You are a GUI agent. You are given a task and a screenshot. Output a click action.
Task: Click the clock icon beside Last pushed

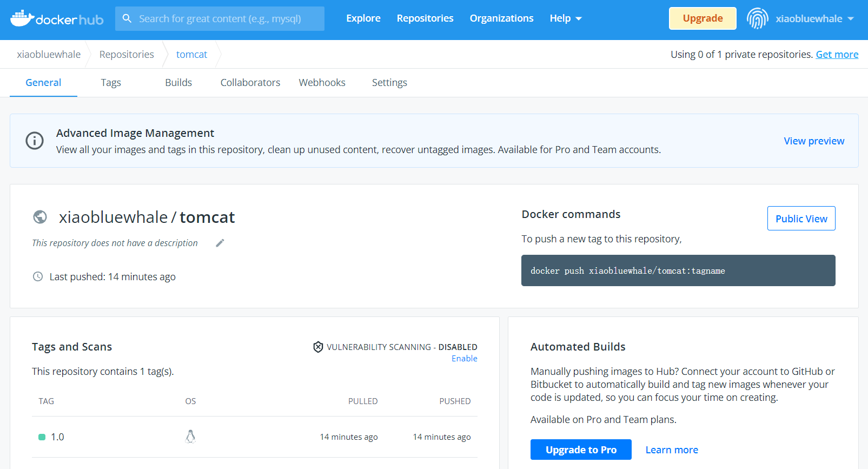38,276
